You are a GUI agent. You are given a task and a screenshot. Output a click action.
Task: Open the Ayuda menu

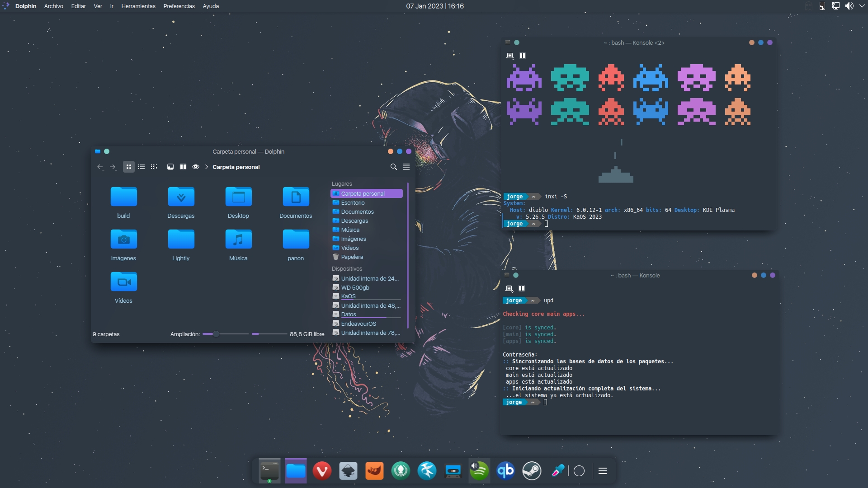[211, 6]
